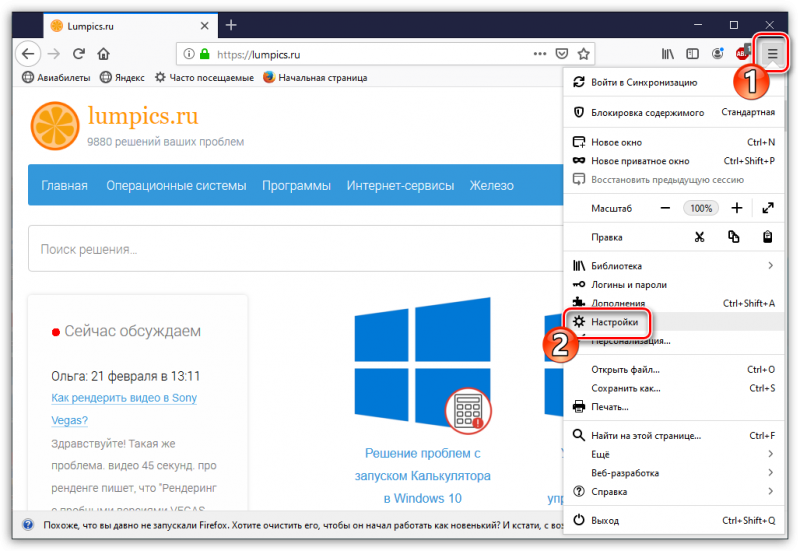Expand the Библиотека submenu
The width and height of the screenshot is (800, 551).
click(673, 266)
